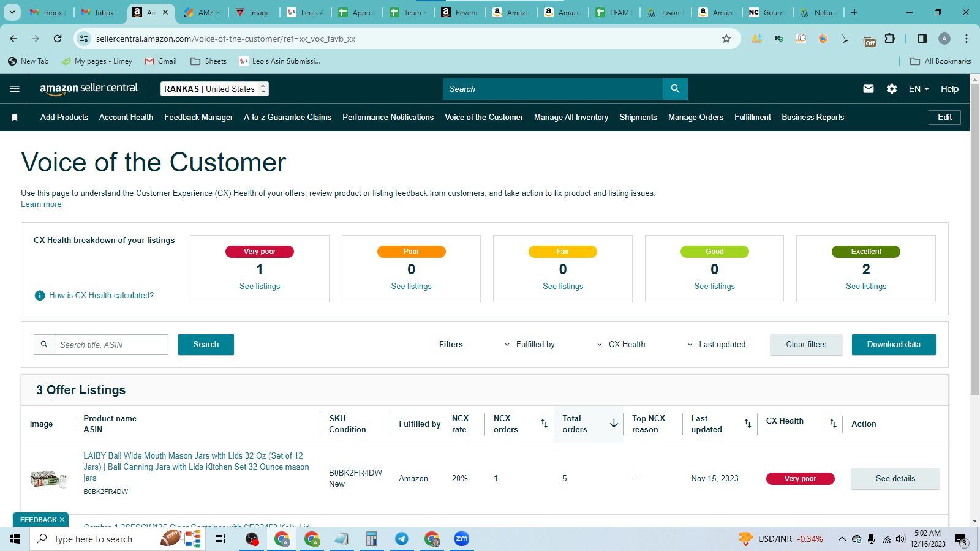Image resolution: width=980 pixels, height=551 pixels.
Task: Bookmark this page with the star icon
Action: [x=726, y=39]
